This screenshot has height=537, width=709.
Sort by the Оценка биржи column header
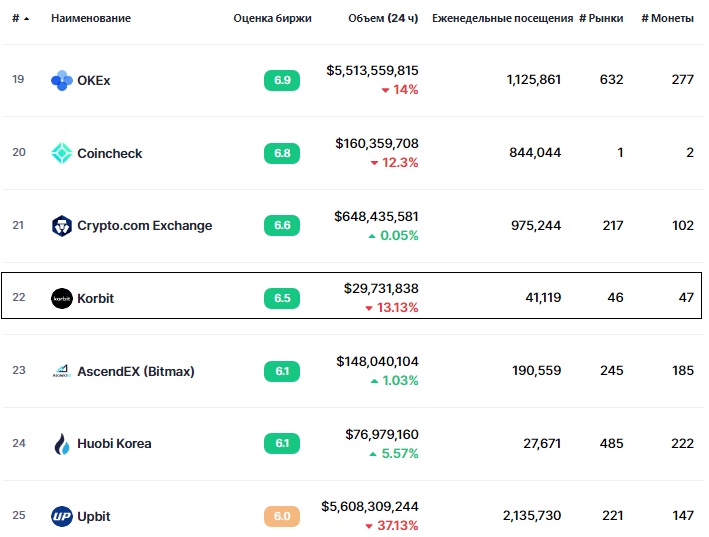tap(272, 18)
